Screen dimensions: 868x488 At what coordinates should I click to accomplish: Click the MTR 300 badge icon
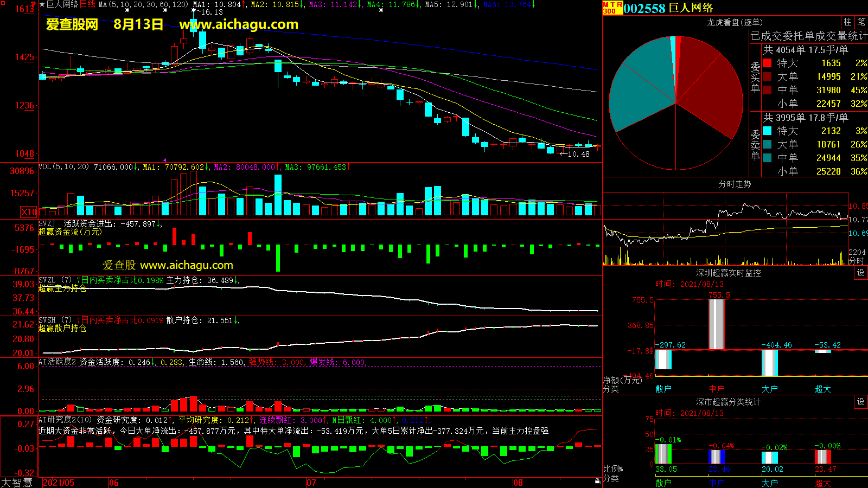[x=612, y=8]
